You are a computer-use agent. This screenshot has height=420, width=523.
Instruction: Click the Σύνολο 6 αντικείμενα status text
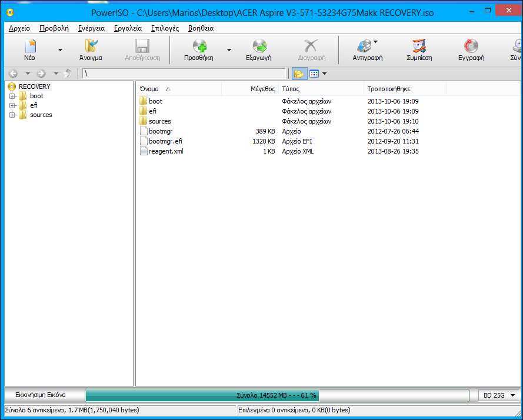coord(72,410)
